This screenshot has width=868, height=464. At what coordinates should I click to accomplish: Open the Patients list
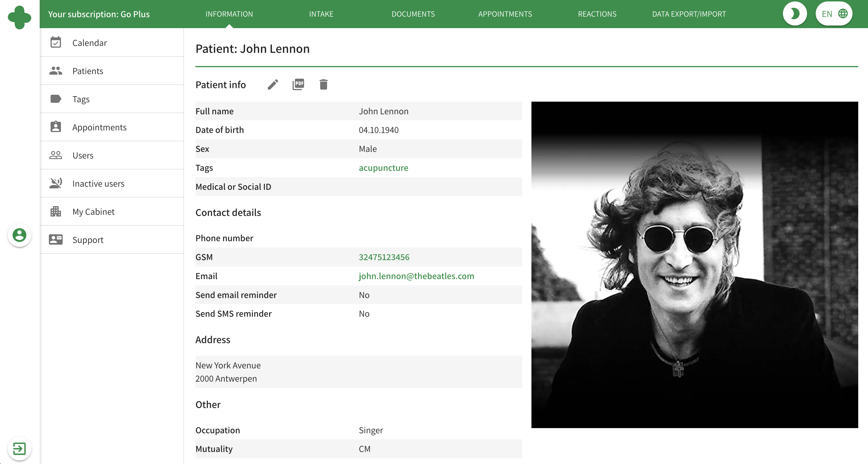point(88,71)
